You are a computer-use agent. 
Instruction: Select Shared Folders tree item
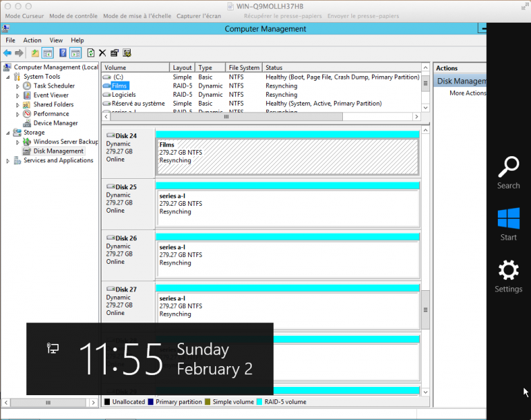coord(53,104)
